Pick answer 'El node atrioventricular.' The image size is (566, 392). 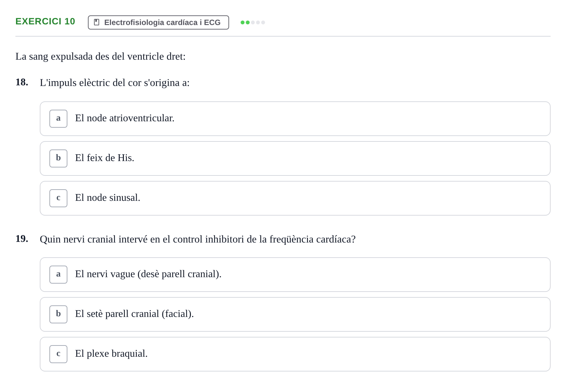click(x=295, y=119)
